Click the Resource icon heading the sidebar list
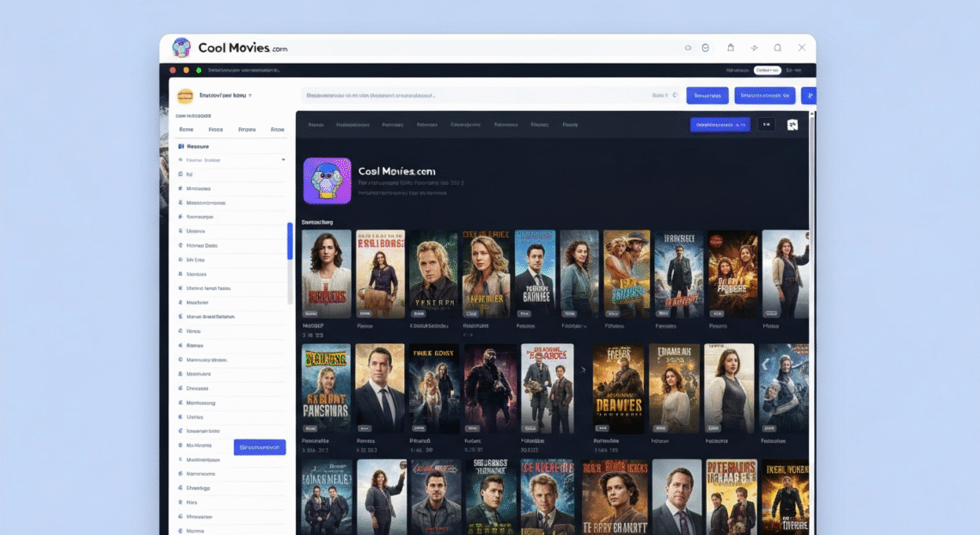Viewport: 980px width, 535px height. pos(181,146)
